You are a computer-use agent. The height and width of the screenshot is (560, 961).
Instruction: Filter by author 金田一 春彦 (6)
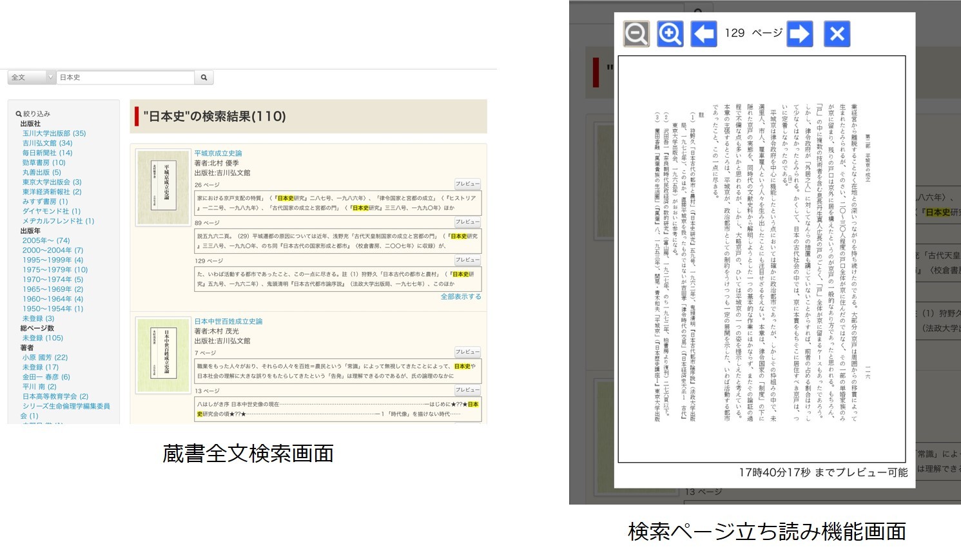tap(46, 376)
